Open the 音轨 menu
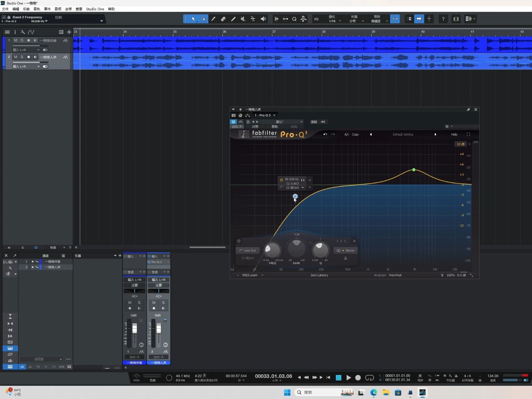Viewport: 532px width, 399px height. (x=37, y=9)
